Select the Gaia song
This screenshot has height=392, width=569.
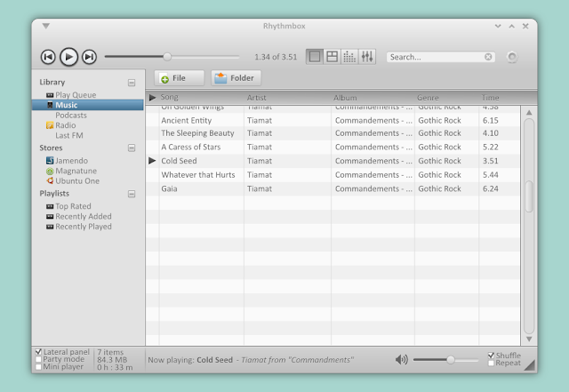click(x=333, y=188)
